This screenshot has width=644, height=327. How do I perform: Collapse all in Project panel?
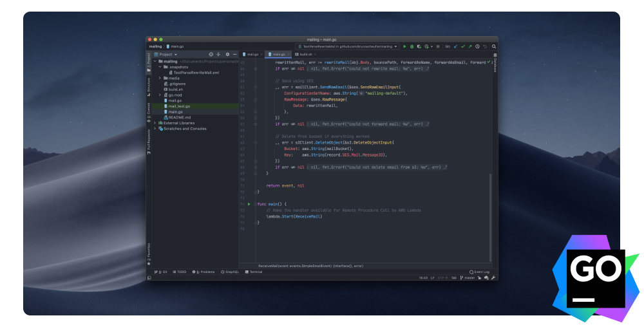(x=218, y=54)
